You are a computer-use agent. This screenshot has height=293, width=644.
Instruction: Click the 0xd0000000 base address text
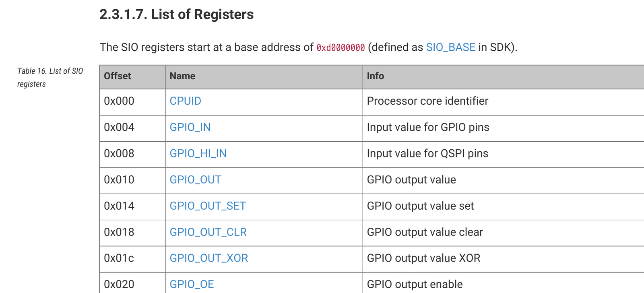tap(341, 47)
